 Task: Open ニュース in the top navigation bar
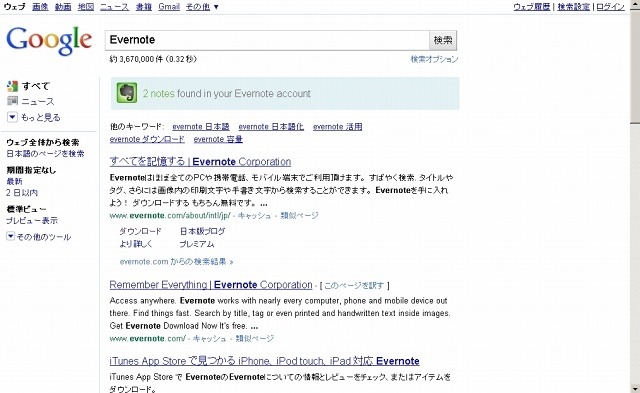[x=114, y=7]
